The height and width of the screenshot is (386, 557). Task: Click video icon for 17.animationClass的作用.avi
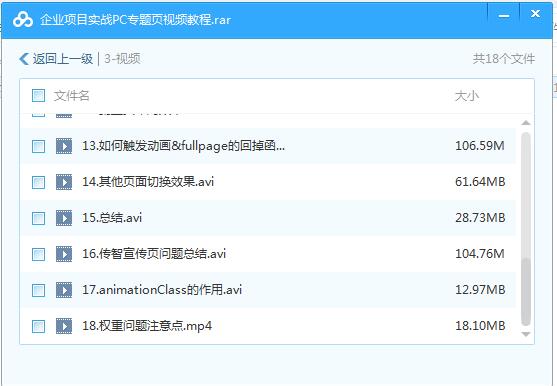click(x=64, y=290)
